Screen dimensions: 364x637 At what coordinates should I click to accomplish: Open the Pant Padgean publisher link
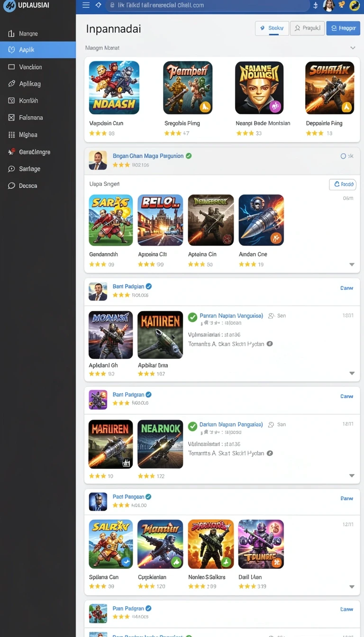(128, 497)
